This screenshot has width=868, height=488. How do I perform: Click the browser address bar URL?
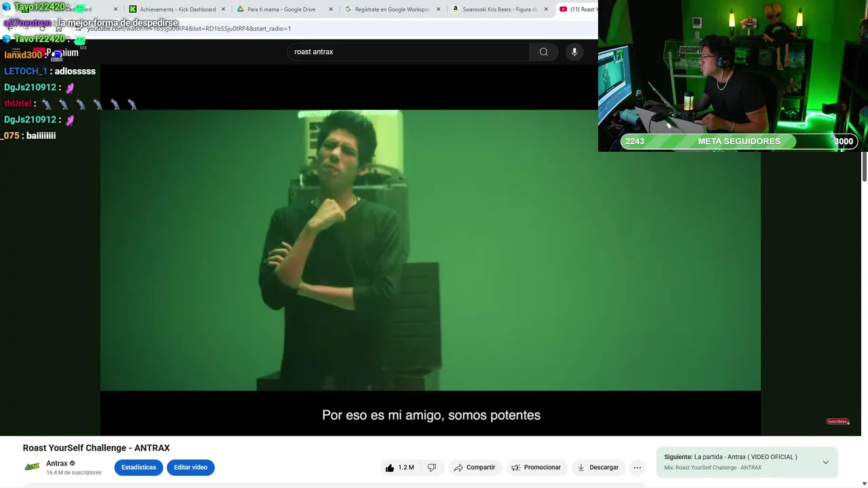pyautogui.click(x=189, y=28)
